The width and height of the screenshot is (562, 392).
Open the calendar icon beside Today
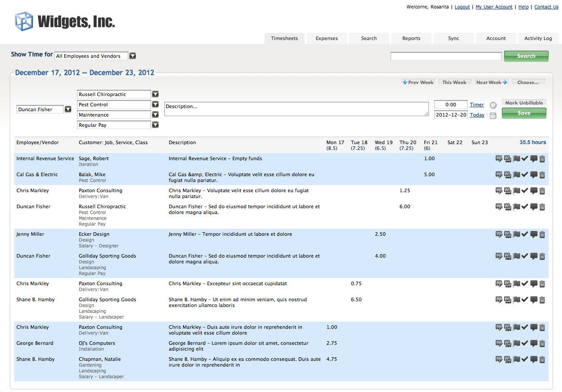pos(493,116)
